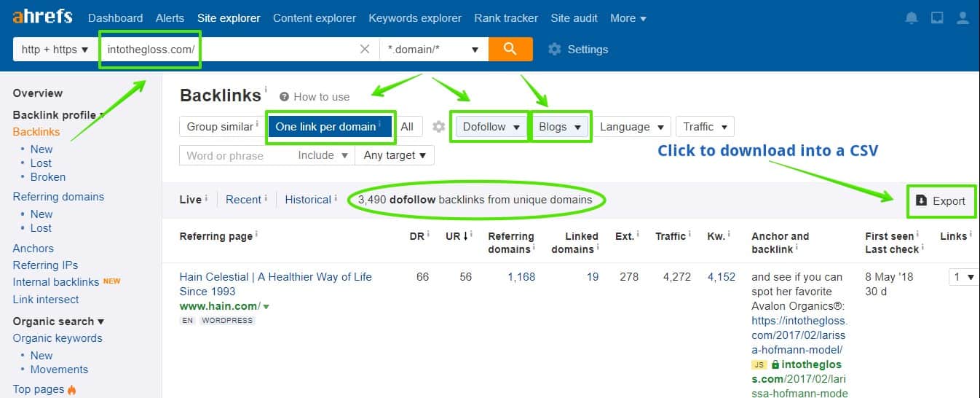The height and width of the screenshot is (398, 980).
Task: Open the user account icon
Action: (x=963, y=18)
